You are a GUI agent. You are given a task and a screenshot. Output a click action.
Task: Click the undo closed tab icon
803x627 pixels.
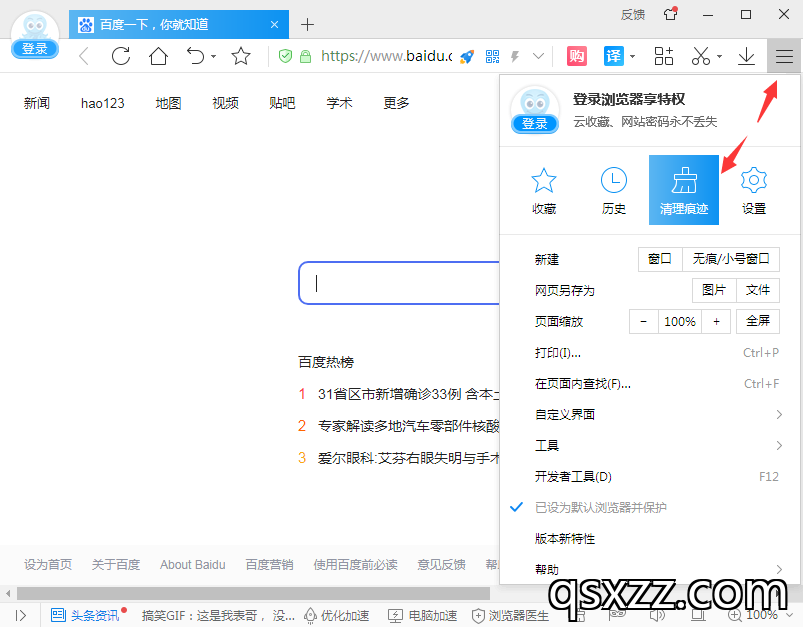point(195,56)
